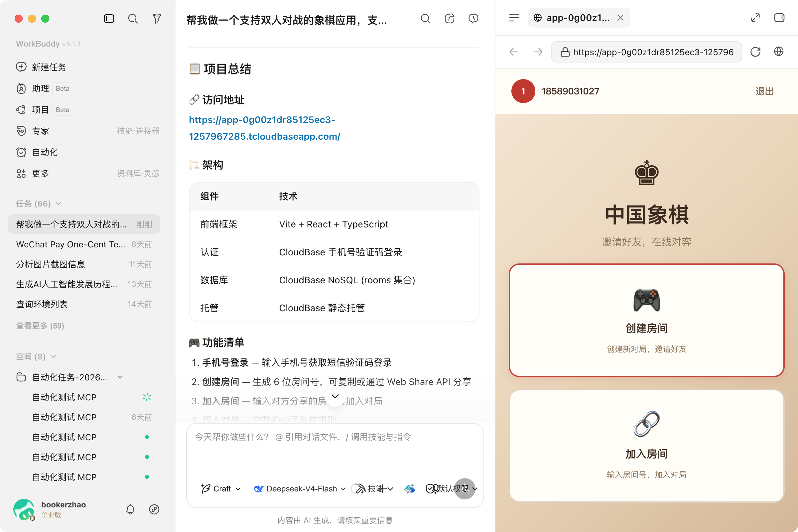Screen dimensions: 798x532
Task: Close the app-0g00z1 preview tab
Action: pyautogui.click(x=620, y=18)
